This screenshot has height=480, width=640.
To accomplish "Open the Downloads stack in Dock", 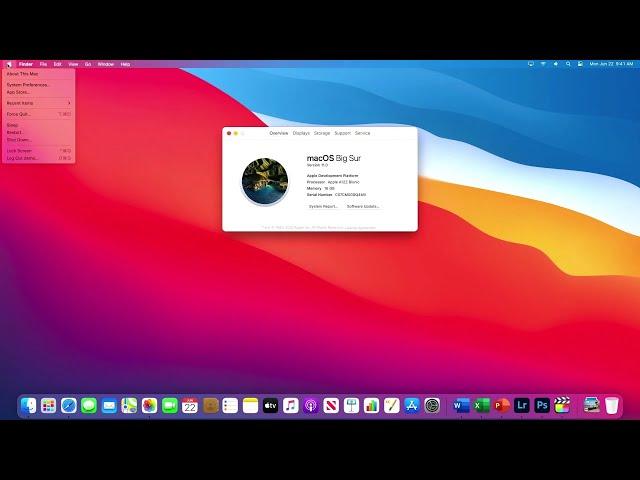I will click(591, 405).
